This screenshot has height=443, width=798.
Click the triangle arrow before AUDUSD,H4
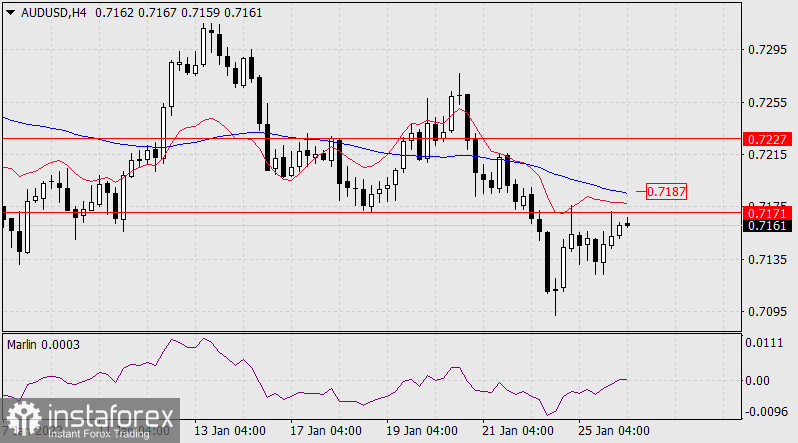click(x=9, y=10)
